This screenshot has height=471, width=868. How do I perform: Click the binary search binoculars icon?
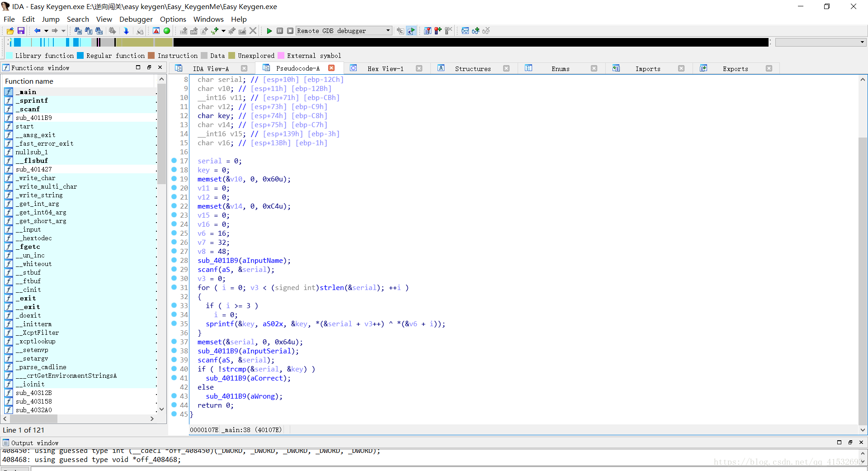99,31
